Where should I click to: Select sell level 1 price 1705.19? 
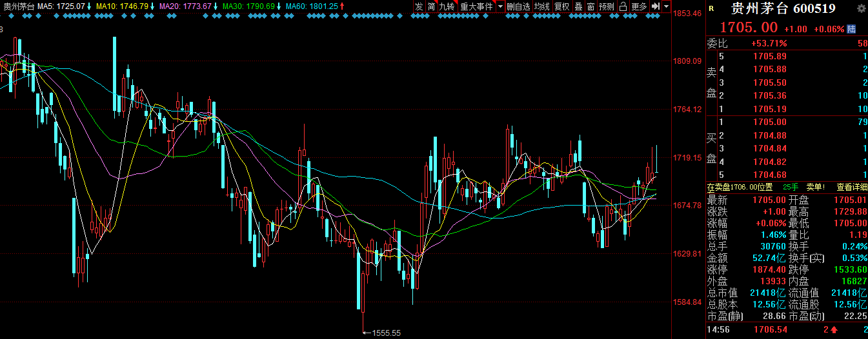[769, 109]
